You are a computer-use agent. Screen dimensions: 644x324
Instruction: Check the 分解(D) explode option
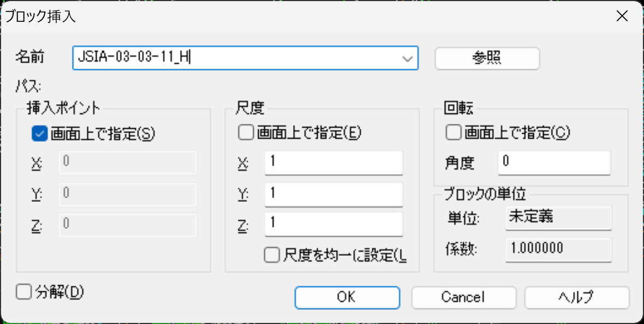[24, 292]
